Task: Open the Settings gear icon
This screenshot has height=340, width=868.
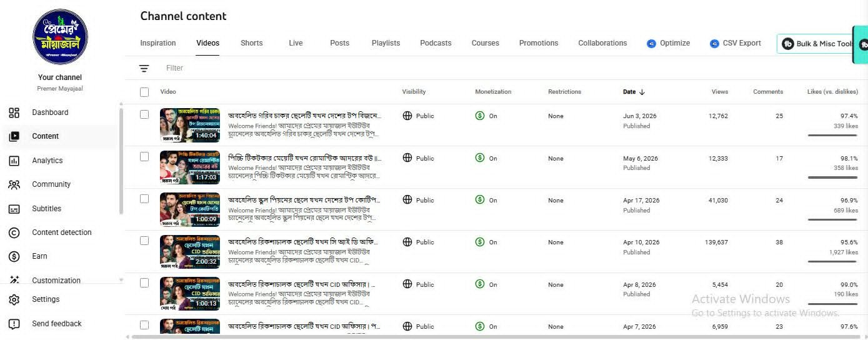Action: click(x=14, y=300)
